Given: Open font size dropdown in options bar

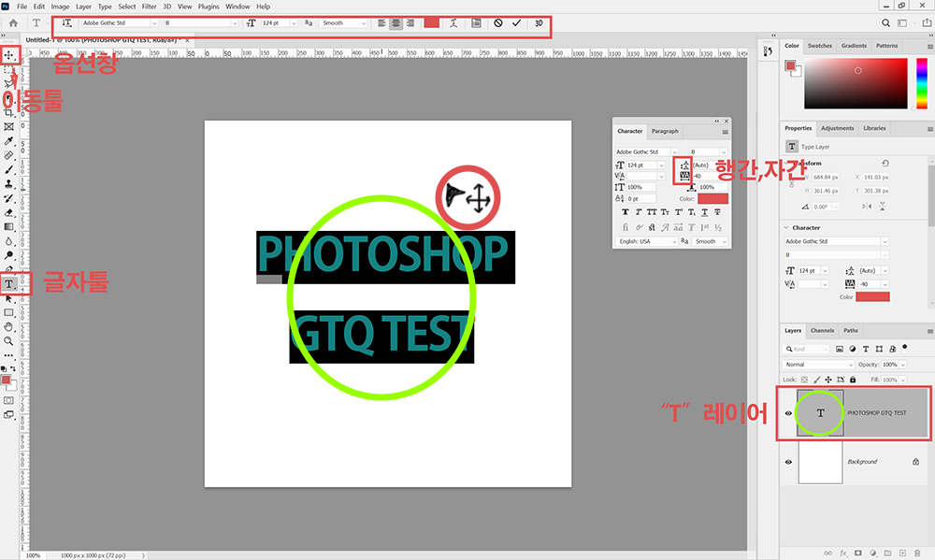Looking at the screenshot, I should (294, 22).
